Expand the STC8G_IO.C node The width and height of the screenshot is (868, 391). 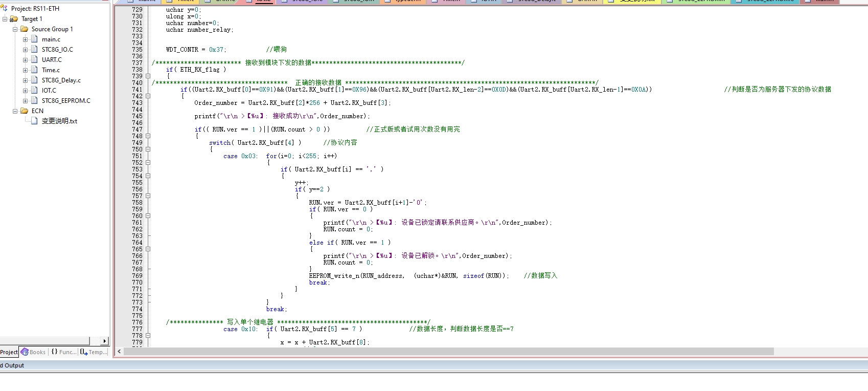25,50
